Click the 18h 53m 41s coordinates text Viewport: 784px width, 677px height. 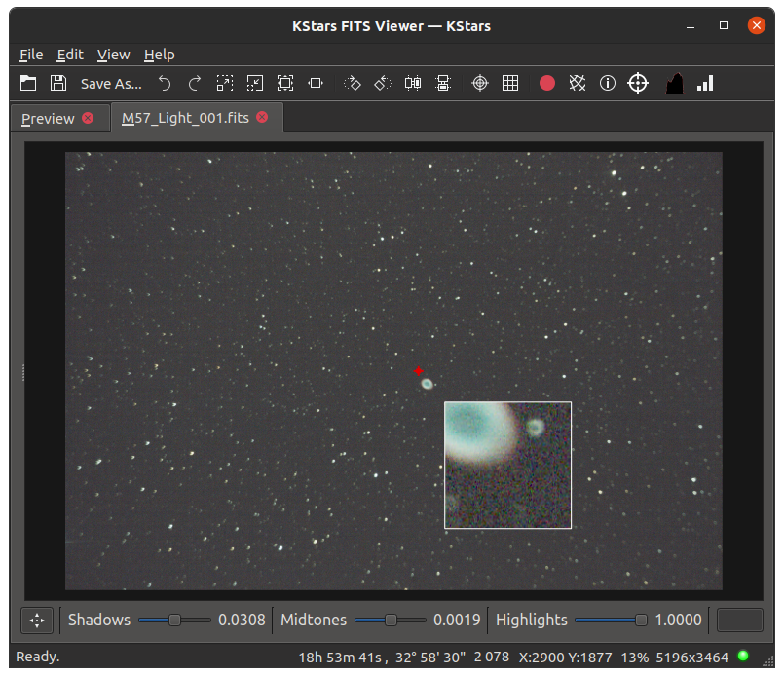(x=382, y=658)
